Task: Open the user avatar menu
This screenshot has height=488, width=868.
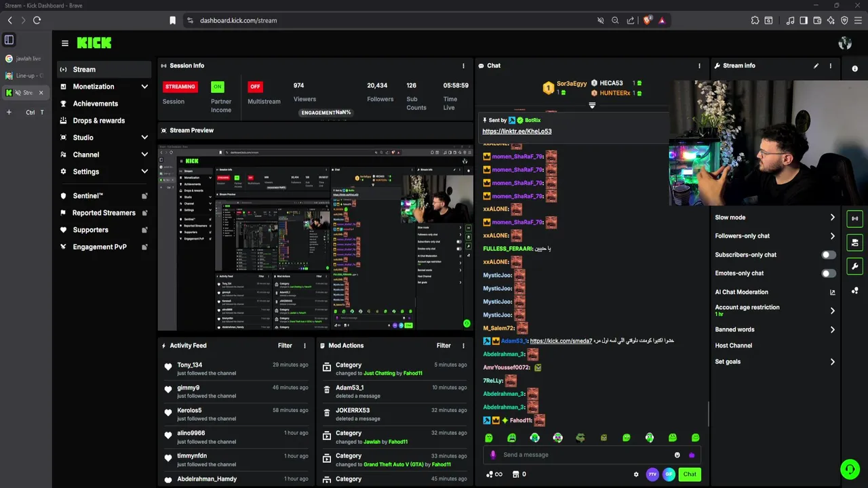Action: coord(845,43)
